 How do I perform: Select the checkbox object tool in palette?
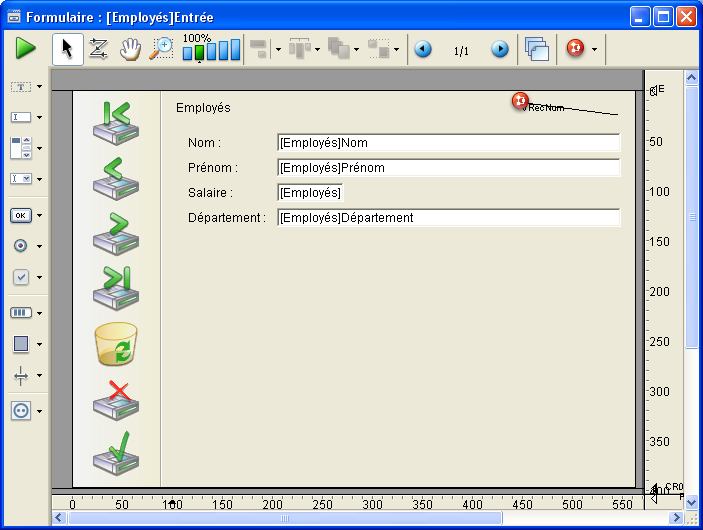click(x=21, y=277)
